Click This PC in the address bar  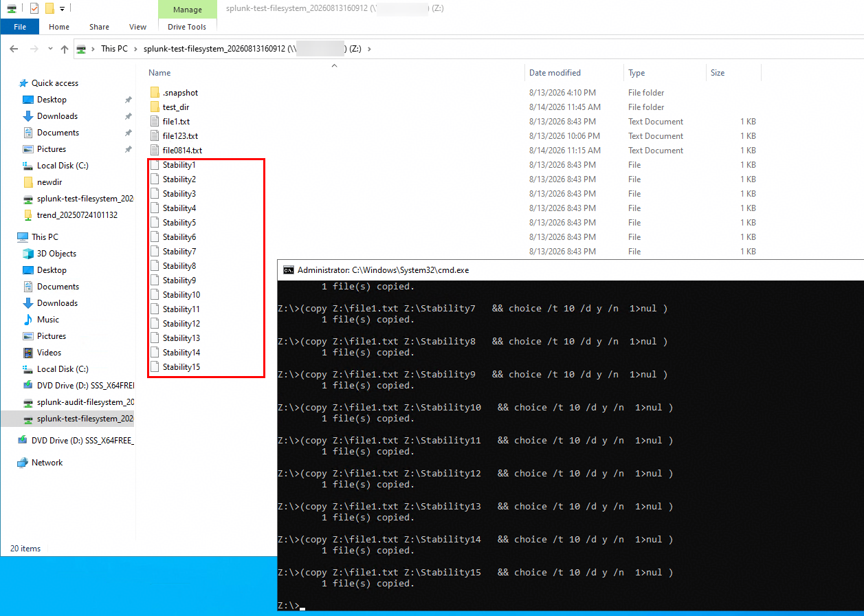[x=114, y=49]
